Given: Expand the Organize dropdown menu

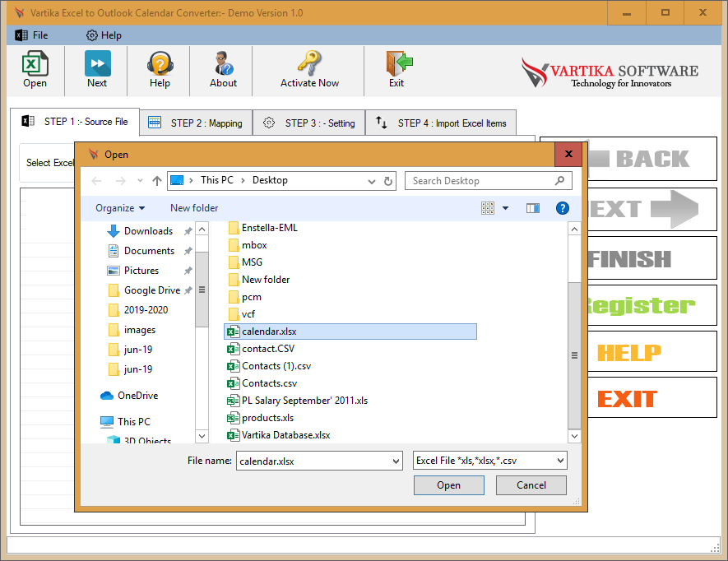Looking at the screenshot, I should point(120,208).
